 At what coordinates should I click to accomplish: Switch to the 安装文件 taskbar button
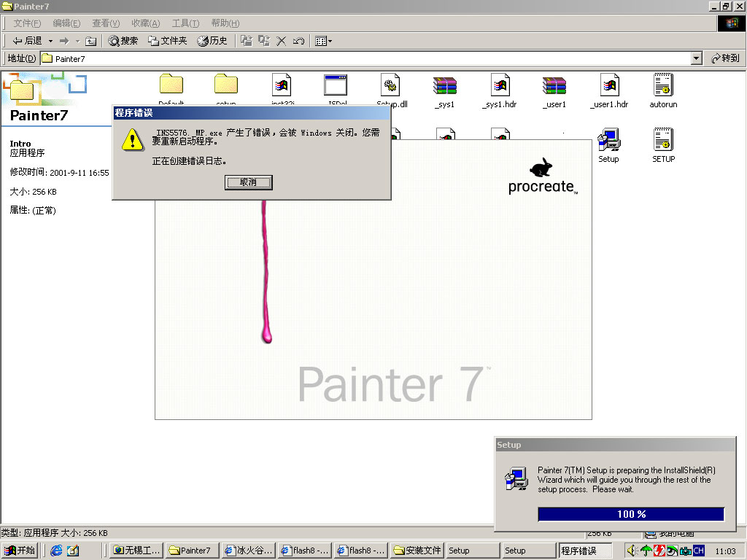click(417, 551)
